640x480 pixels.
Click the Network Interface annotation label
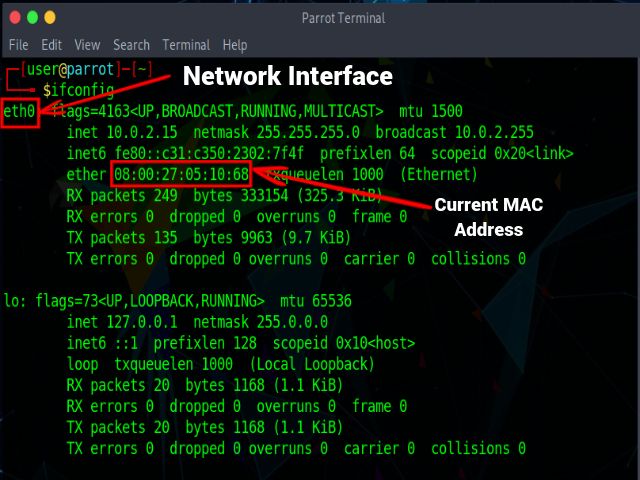pos(287,76)
